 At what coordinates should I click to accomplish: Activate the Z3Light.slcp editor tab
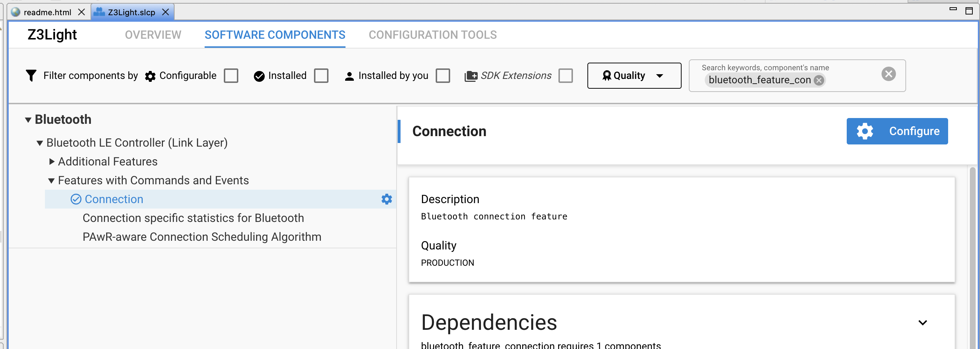point(131,12)
